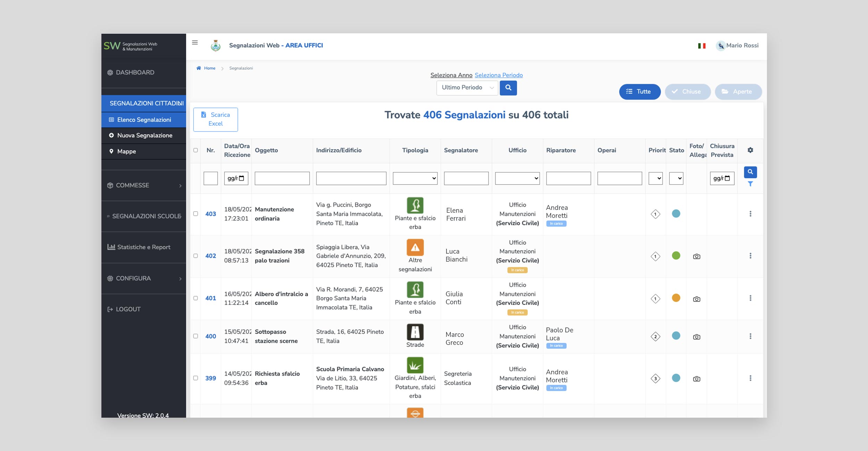Open the Tipologia filter dropdown
Screen dimensions: 868x451
[415, 178]
